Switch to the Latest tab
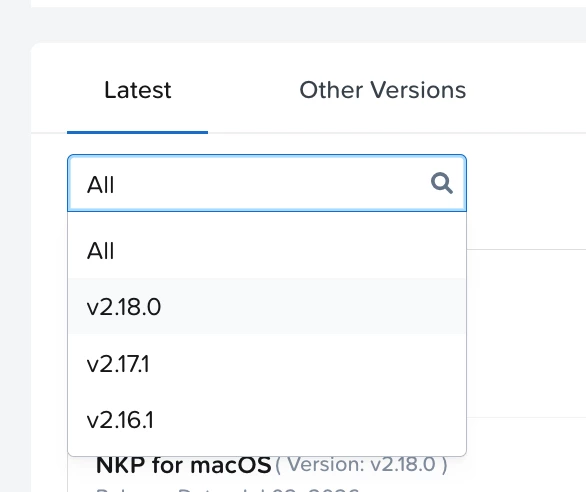The image size is (586, 492). click(x=138, y=90)
